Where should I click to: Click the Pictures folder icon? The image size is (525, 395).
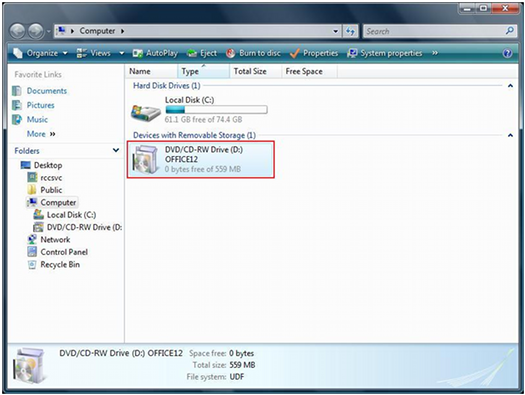[x=17, y=105]
